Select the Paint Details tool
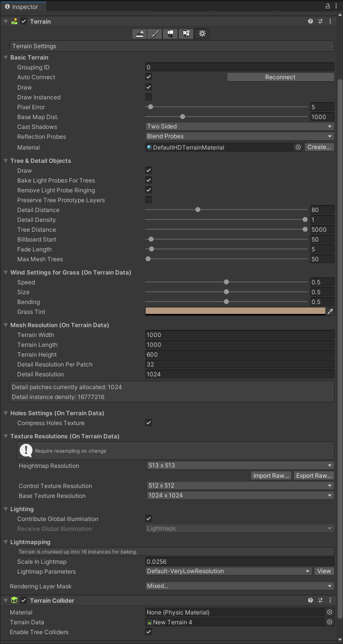Screen dimensions: 343x644 [x=186, y=34]
